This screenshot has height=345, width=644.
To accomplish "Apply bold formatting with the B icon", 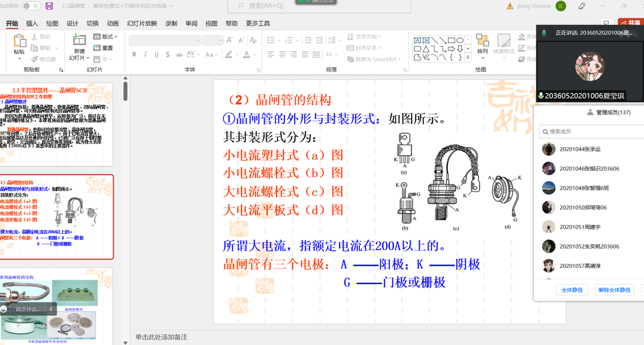I will (x=134, y=54).
